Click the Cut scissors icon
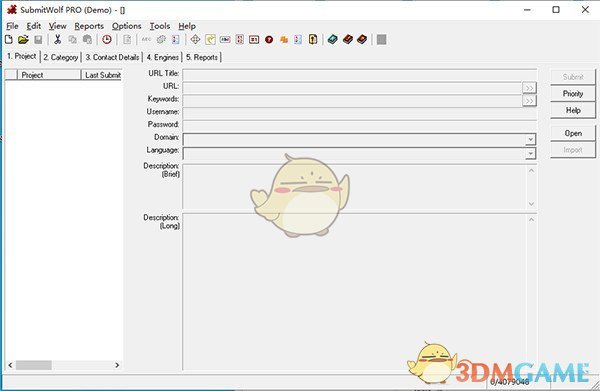The image size is (600, 391). 58,39
